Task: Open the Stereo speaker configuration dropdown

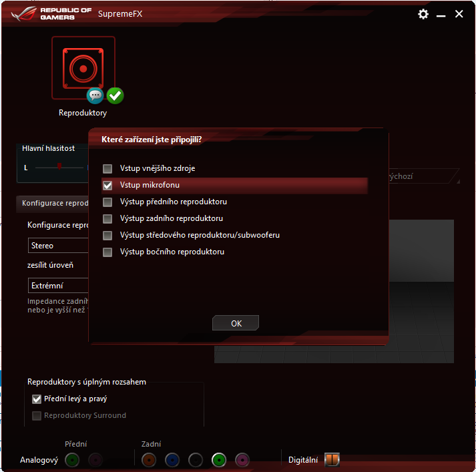Action: pyautogui.click(x=58, y=245)
